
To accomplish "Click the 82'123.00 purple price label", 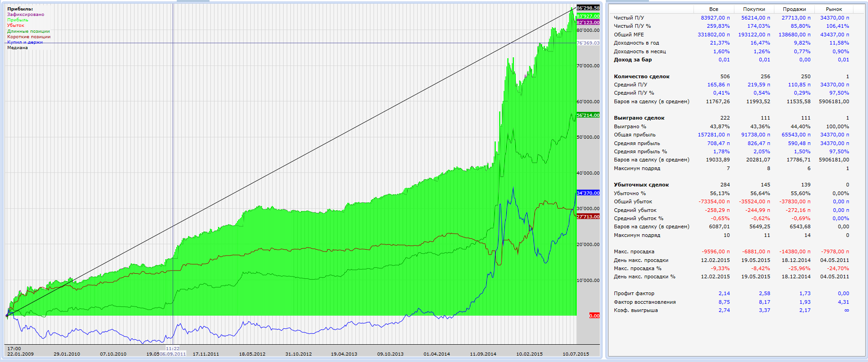I will [x=588, y=22].
